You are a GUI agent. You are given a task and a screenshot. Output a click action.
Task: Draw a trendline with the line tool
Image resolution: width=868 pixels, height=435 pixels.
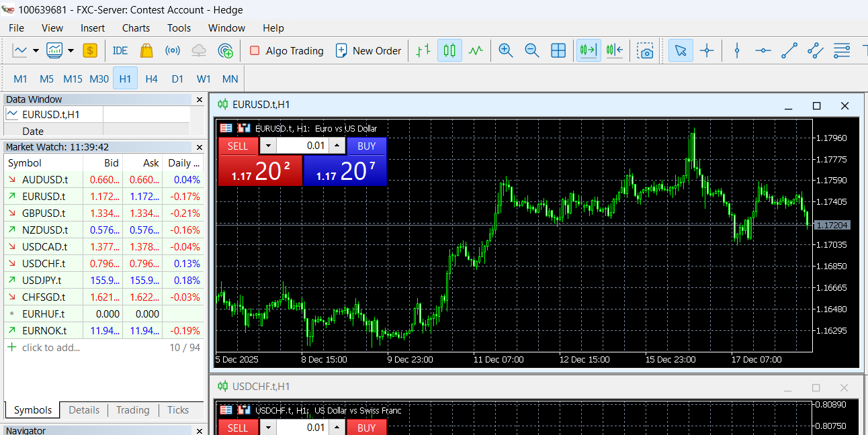point(789,50)
